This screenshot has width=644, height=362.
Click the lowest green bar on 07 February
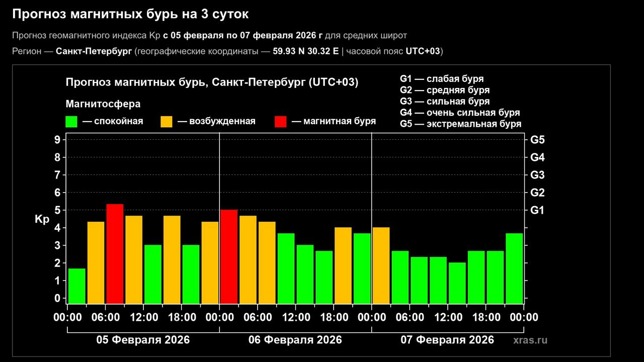[457, 282]
